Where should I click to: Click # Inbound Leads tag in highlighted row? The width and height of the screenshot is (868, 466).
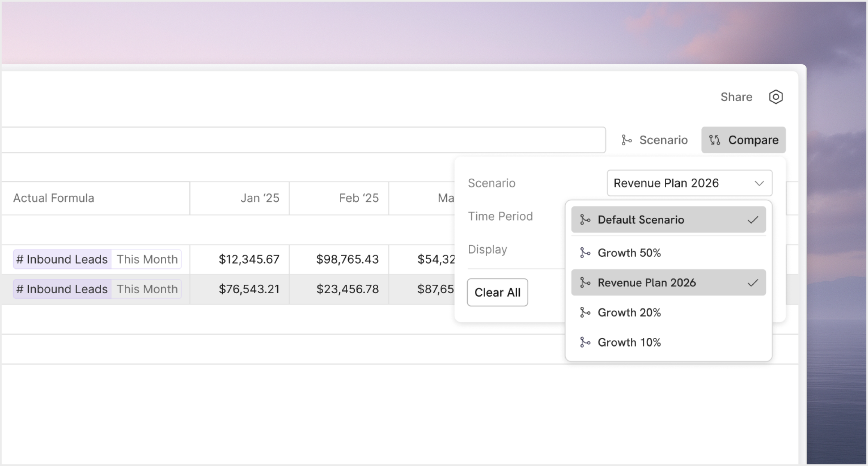(x=62, y=289)
